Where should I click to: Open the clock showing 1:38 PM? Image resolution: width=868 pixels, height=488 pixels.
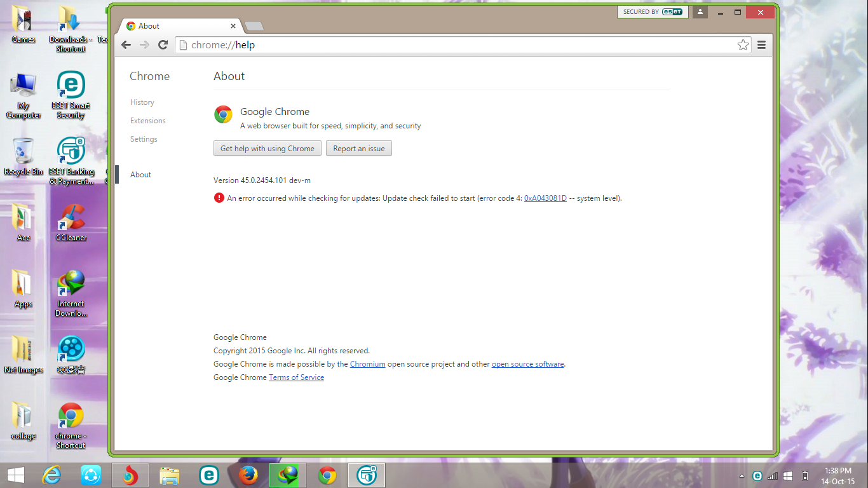point(837,475)
